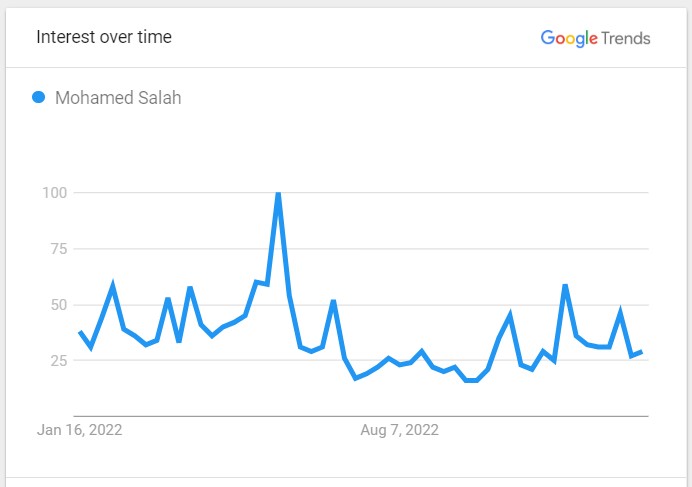Click the 50 label on the vertical axis

click(x=59, y=305)
